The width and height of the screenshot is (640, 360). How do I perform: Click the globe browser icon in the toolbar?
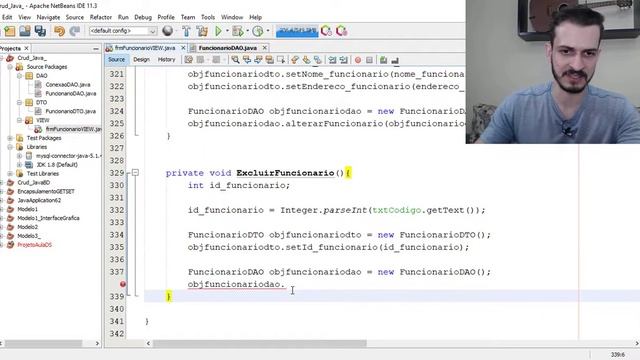(167, 31)
